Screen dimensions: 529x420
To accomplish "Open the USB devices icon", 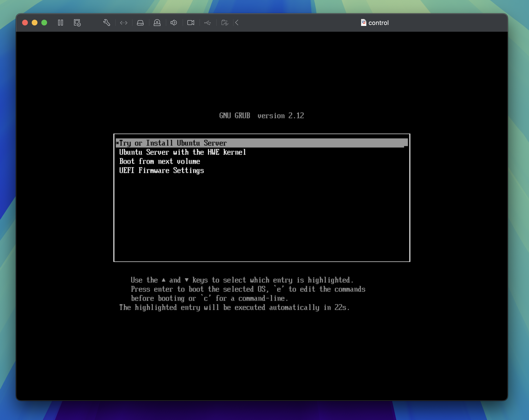I will 208,23.
